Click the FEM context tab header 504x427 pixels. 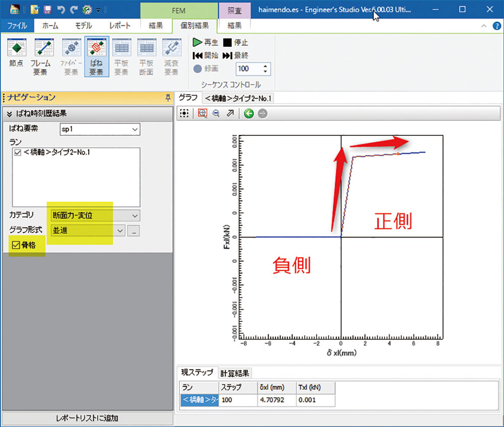(179, 11)
